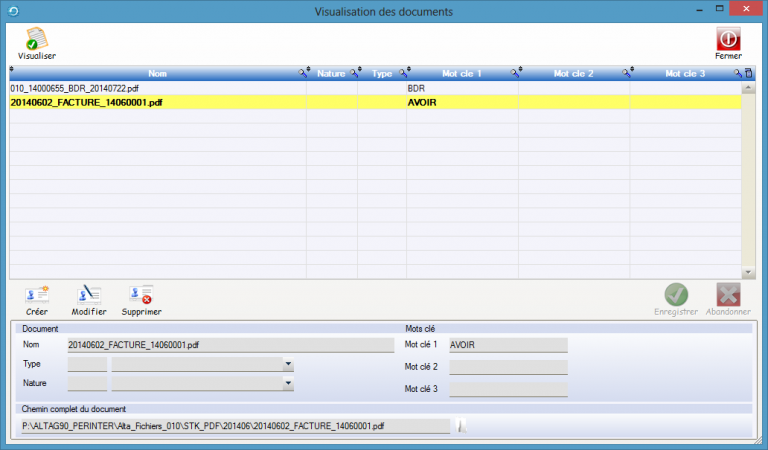This screenshot has height=450, width=768.
Task: Click the Visualiser document icon
Action: [37, 39]
